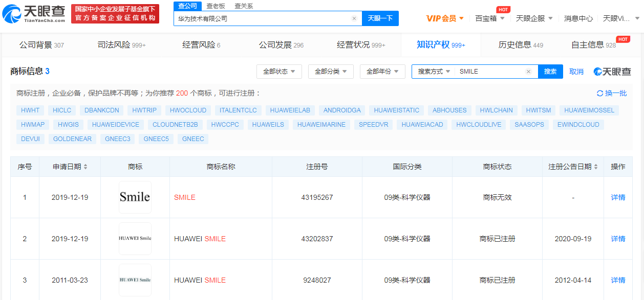Clear the company search box text
Viewport: 644px width, 300px height.
click(354, 18)
